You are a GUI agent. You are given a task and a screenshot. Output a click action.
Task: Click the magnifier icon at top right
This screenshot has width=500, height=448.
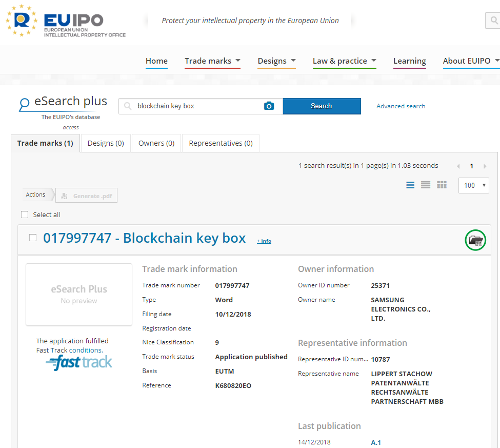tap(494, 21)
